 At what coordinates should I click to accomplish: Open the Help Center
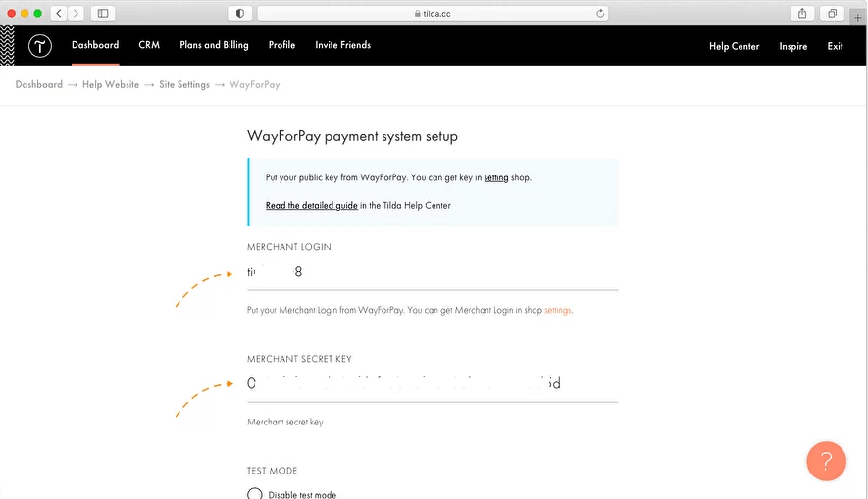point(734,46)
